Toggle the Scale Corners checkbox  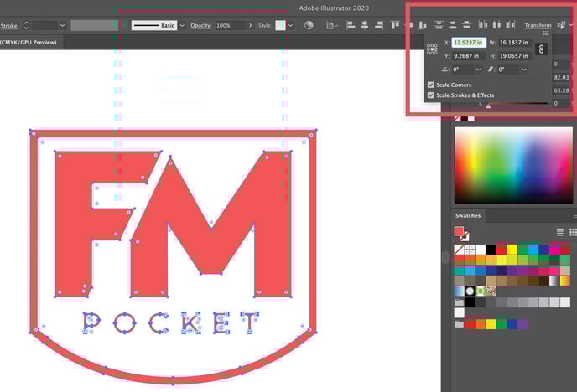click(431, 85)
